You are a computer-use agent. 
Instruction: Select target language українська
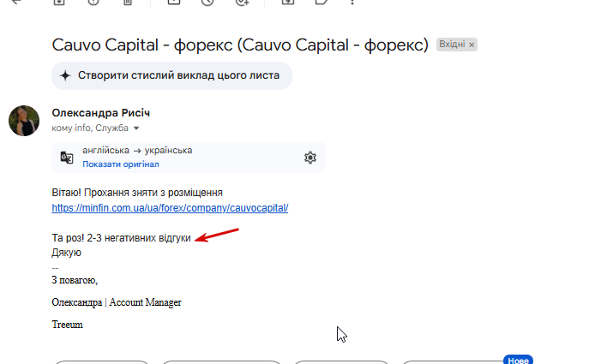[168, 150]
